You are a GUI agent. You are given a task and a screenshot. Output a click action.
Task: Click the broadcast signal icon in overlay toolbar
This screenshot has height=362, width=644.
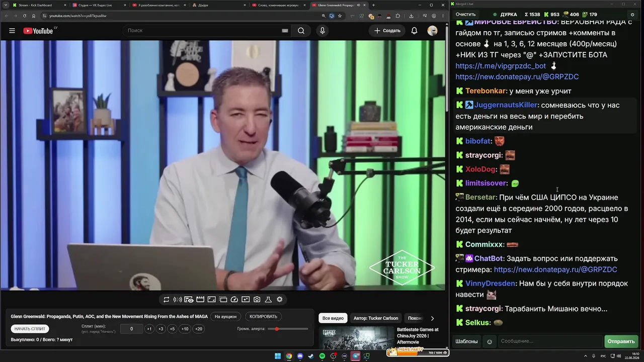coord(178,300)
